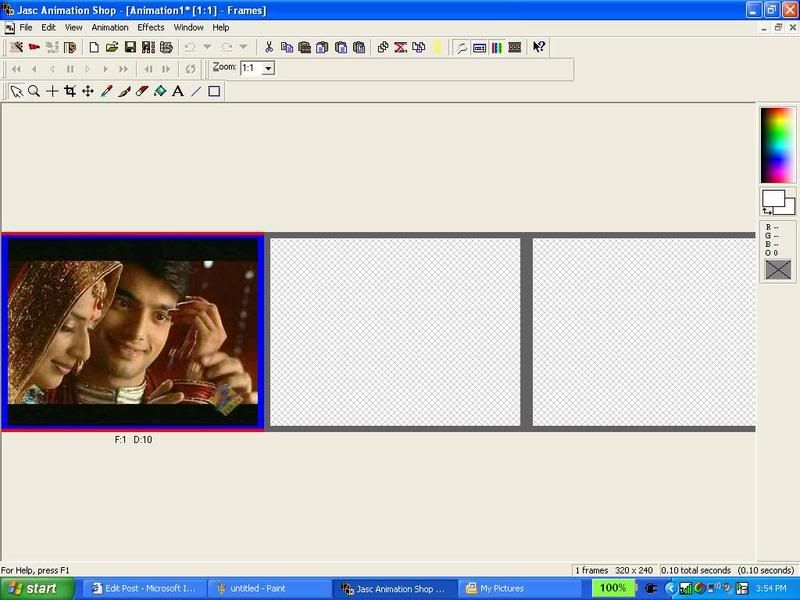Select the Eraser tool
This screenshot has width=800, height=600.
pyautogui.click(x=142, y=91)
